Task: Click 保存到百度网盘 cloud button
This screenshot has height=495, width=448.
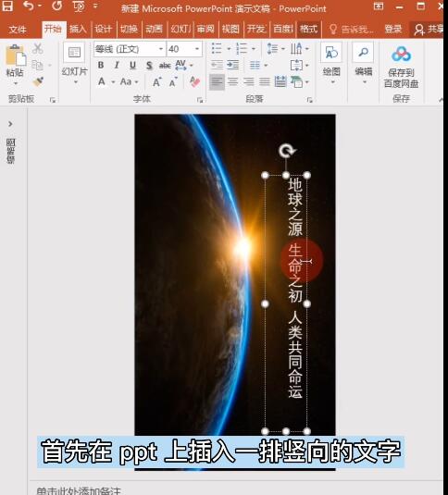Action: click(x=401, y=67)
